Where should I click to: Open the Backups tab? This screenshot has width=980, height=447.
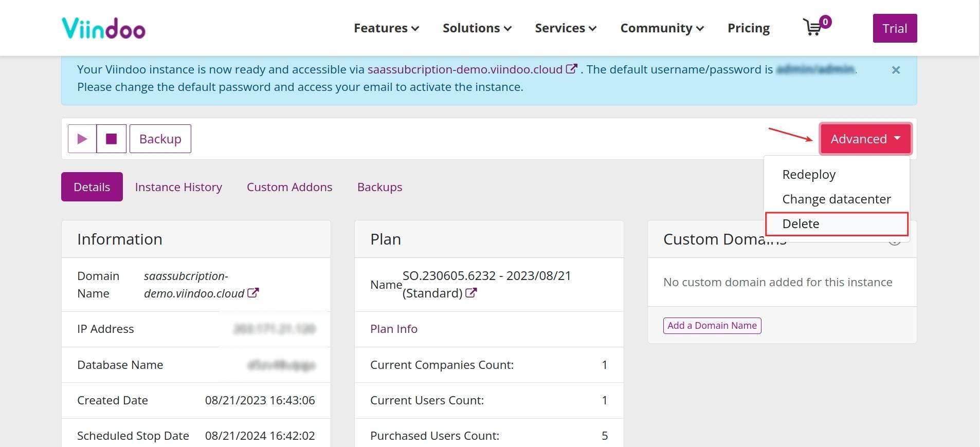[380, 187]
